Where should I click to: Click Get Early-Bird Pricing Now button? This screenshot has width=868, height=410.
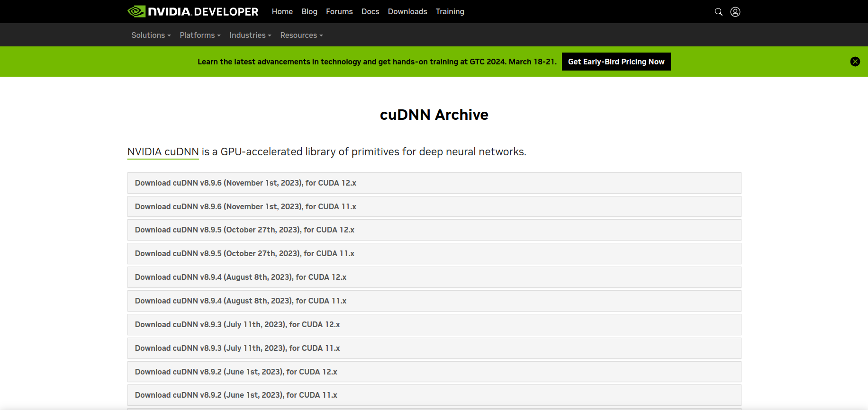[616, 62]
